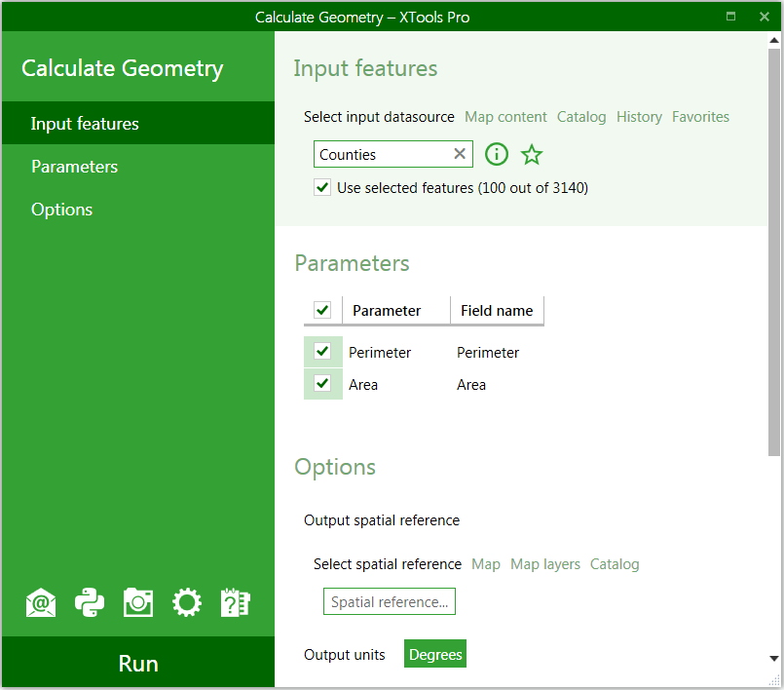Choose Map layers spatial reference link
The image size is (784, 690).
545,564
